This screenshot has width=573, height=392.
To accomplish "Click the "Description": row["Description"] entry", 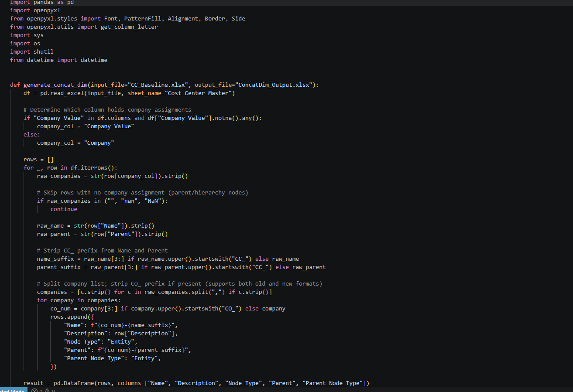I will click(121, 334).
